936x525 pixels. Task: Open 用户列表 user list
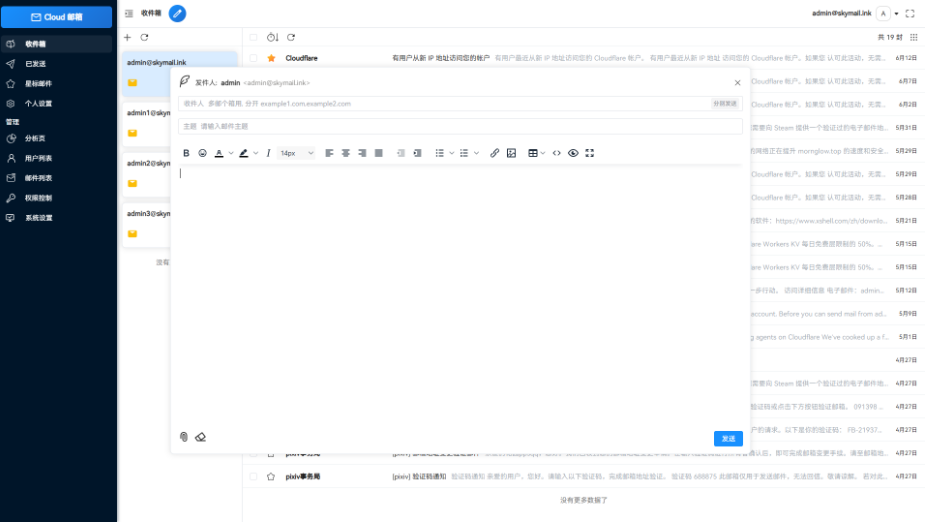[x=57, y=160]
